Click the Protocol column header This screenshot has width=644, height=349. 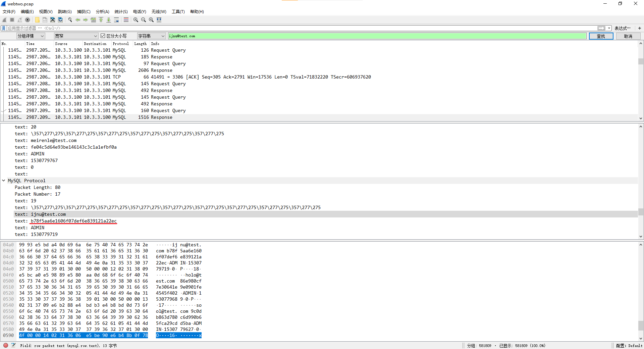(x=121, y=44)
